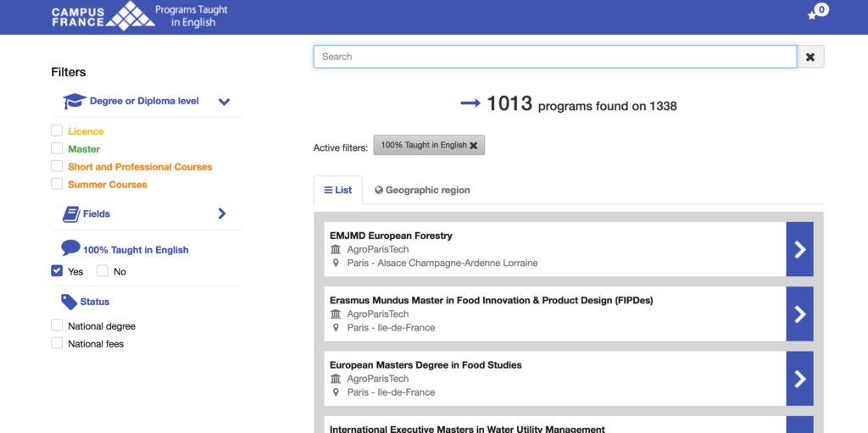The width and height of the screenshot is (868, 433).
Task: Click the Filters heading
Action: tap(69, 73)
